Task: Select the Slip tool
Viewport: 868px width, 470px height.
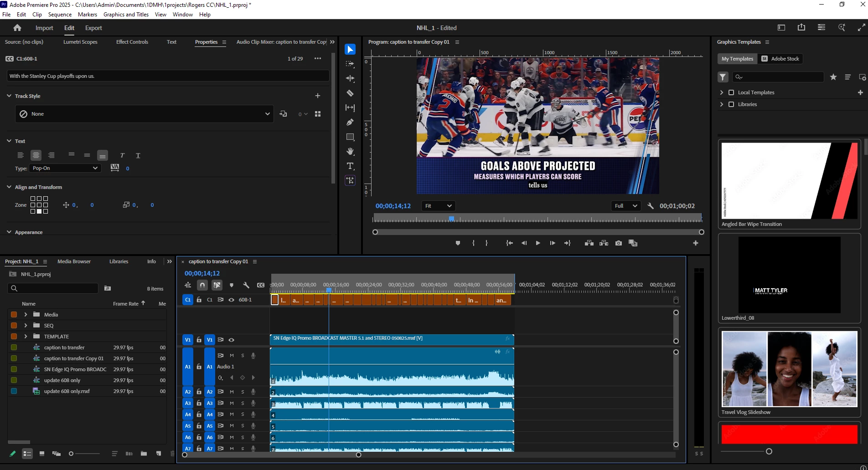Action: pos(350,107)
